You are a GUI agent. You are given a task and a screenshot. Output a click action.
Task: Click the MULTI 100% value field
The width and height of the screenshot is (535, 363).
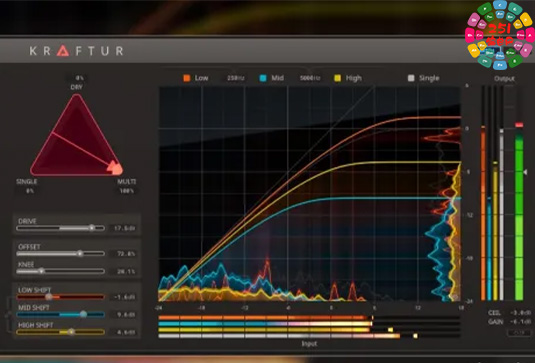pos(127,191)
